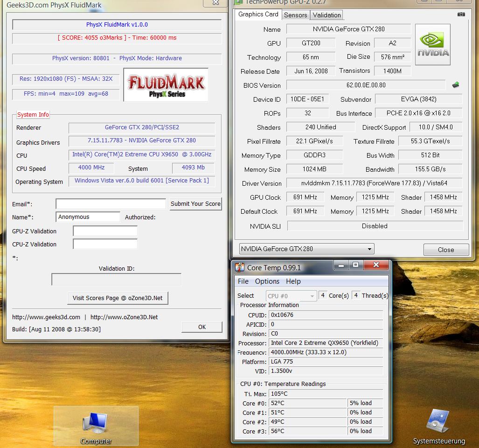Select the Graphics Card tab in GPU-Z
Screen dimensions: 479x448
[x=258, y=14]
